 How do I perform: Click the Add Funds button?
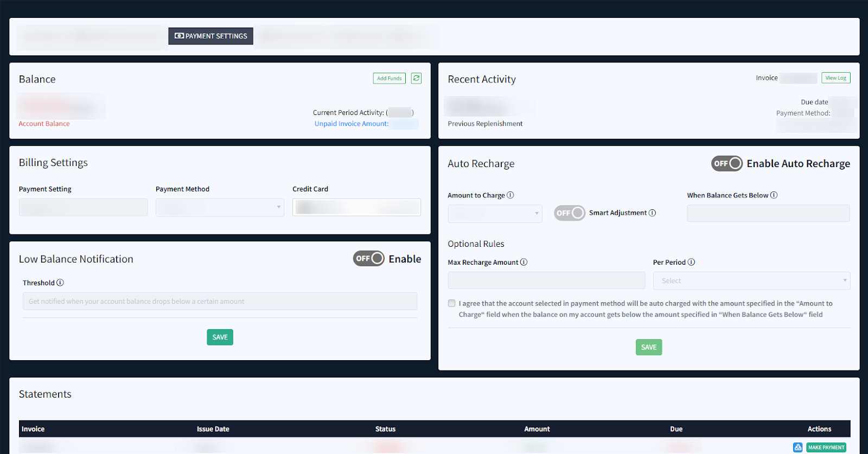point(389,78)
